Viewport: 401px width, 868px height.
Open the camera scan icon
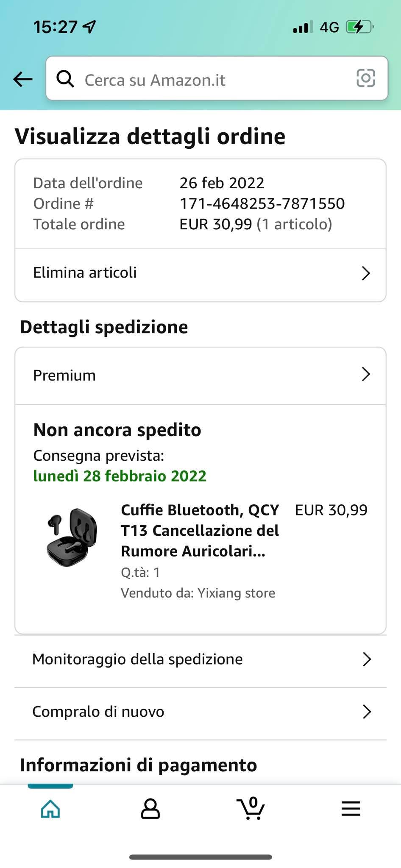click(365, 78)
